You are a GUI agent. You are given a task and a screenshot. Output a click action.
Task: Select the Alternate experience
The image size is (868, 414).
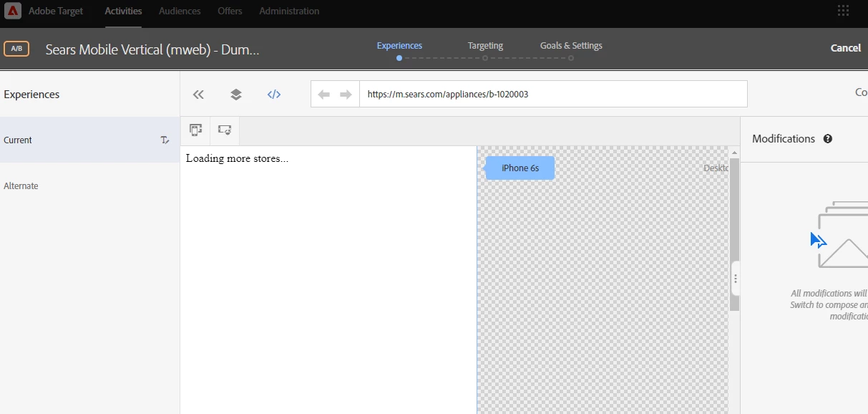89,186
